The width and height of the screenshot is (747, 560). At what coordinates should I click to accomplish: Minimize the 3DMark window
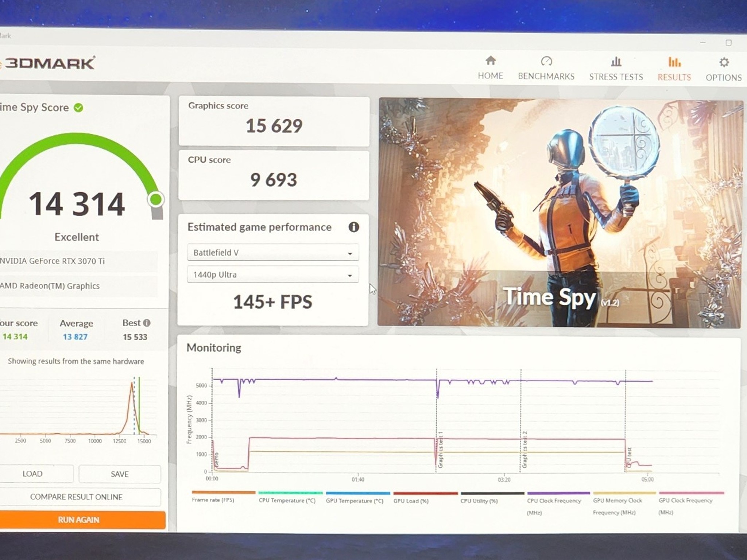pyautogui.click(x=703, y=43)
